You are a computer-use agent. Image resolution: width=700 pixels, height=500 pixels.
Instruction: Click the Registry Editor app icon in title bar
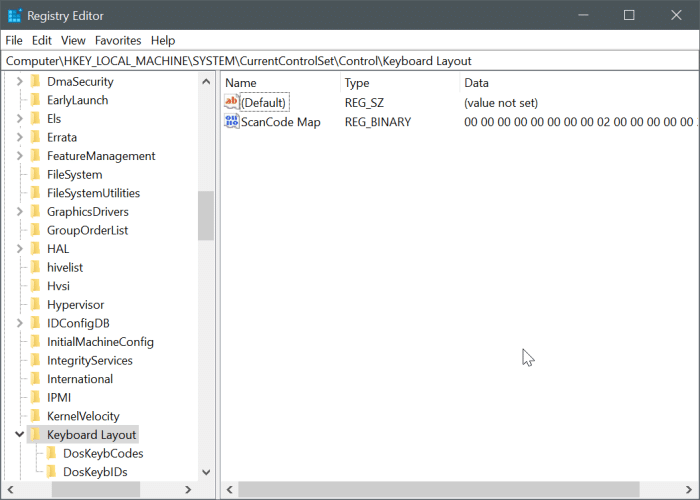pyautogui.click(x=15, y=16)
